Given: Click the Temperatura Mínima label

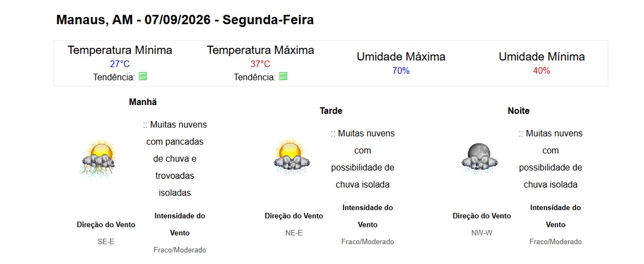Looking at the screenshot, I should tap(120, 50).
